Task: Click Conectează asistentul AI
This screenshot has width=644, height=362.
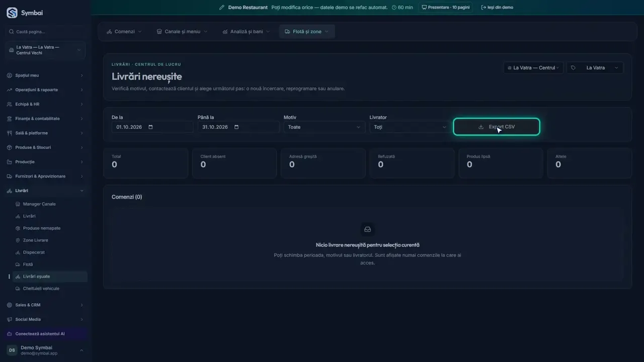Action: pos(45,334)
